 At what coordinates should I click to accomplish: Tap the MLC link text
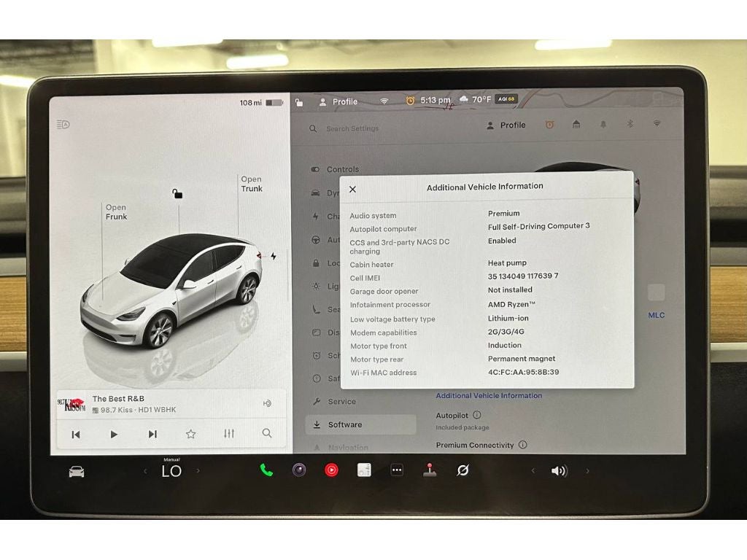click(656, 315)
